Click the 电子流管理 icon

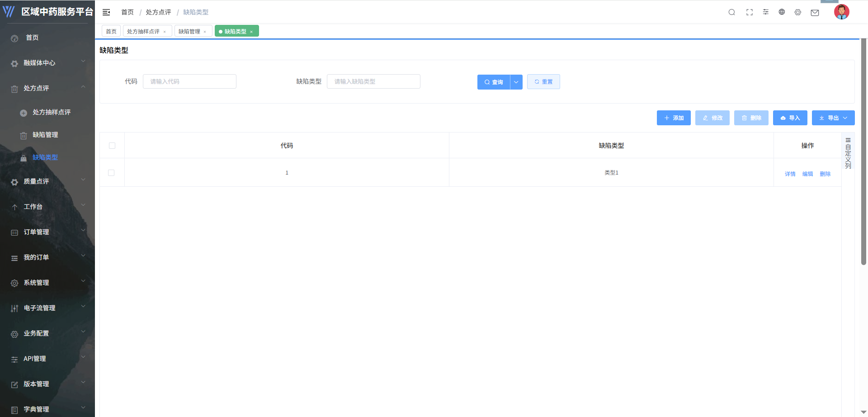(x=14, y=308)
